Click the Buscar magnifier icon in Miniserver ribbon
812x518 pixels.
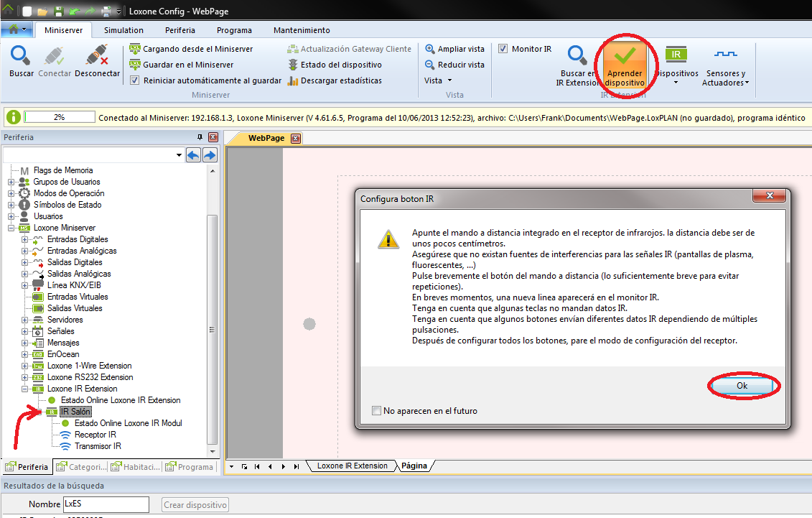click(21, 57)
